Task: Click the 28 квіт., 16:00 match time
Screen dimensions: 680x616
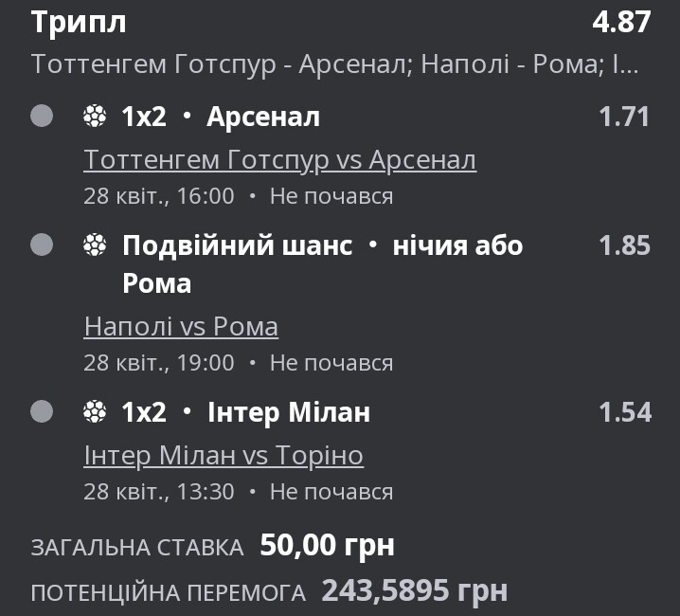Action: point(159,196)
